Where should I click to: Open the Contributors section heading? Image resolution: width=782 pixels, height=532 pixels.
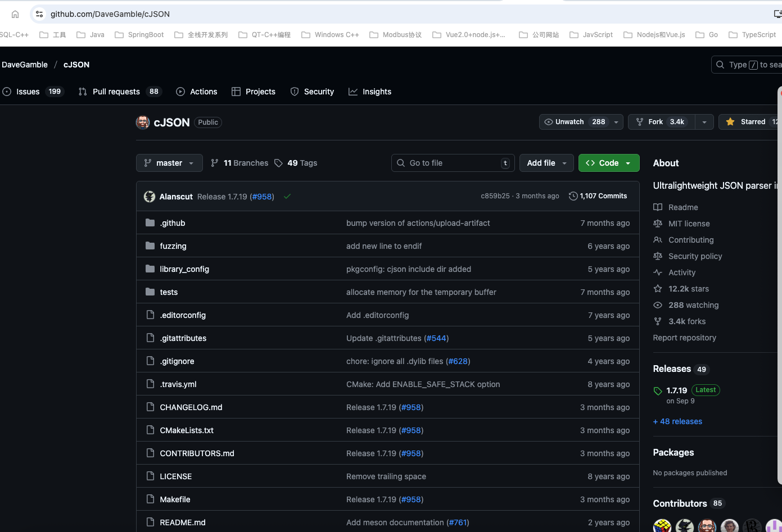click(x=680, y=503)
